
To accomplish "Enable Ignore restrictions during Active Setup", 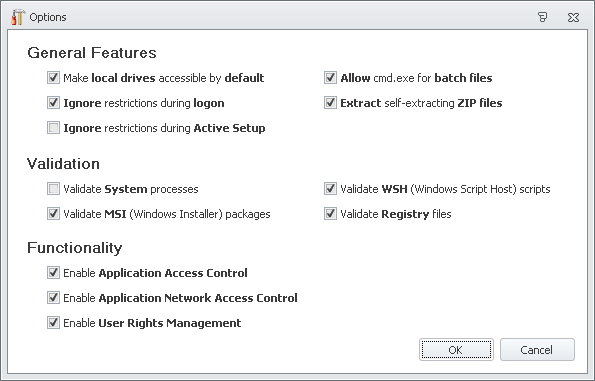I will pyautogui.click(x=54, y=128).
